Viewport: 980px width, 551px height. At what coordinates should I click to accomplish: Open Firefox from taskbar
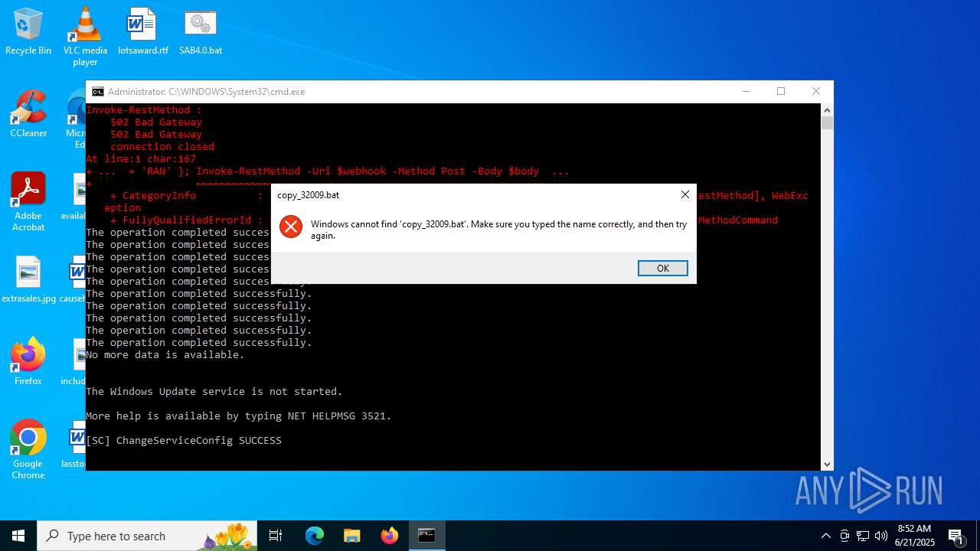(x=390, y=536)
